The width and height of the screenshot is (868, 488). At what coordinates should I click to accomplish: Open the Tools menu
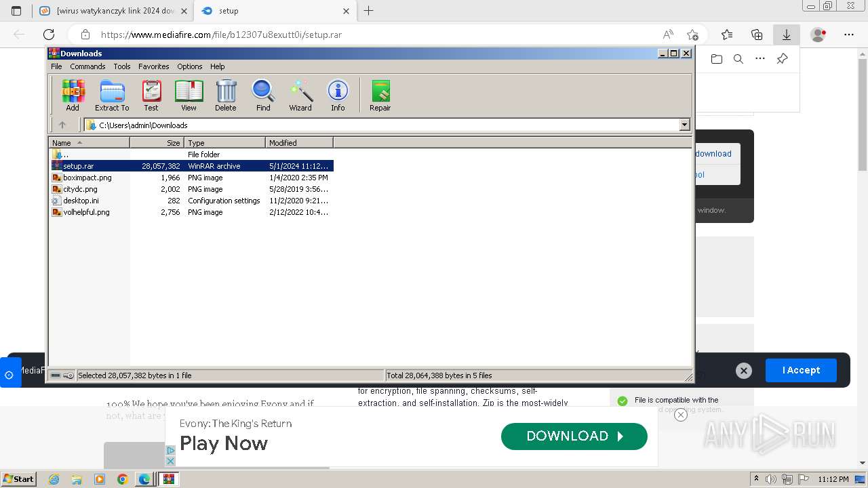point(122,66)
